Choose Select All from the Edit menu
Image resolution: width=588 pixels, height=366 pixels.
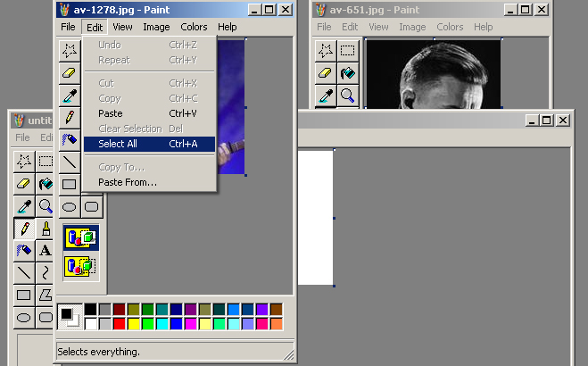click(149, 144)
